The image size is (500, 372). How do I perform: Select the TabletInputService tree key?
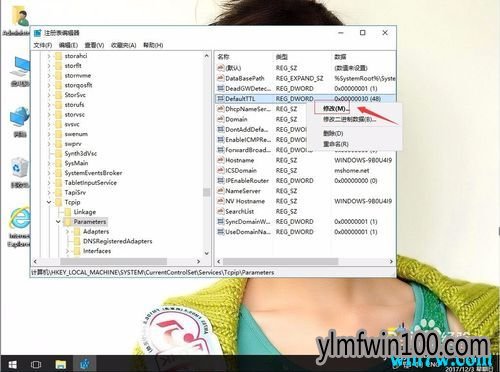point(91,182)
